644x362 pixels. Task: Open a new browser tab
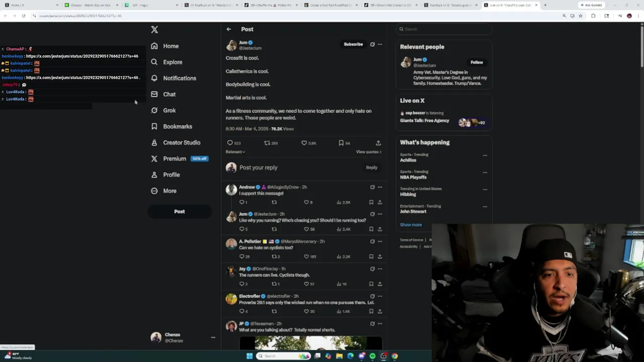pyautogui.click(x=545, y=5)
